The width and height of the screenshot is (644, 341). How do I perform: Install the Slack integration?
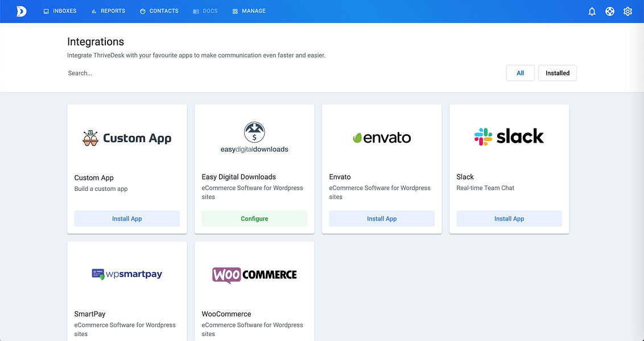509,218
